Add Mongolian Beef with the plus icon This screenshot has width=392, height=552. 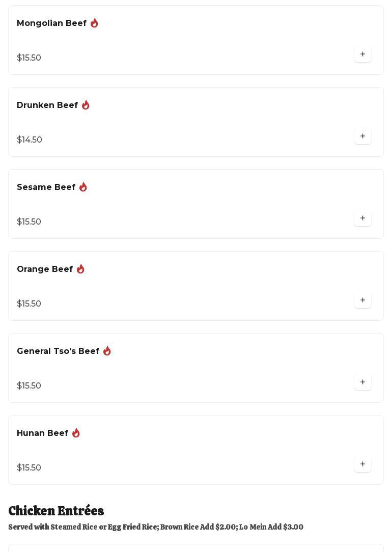click(362, 54)
